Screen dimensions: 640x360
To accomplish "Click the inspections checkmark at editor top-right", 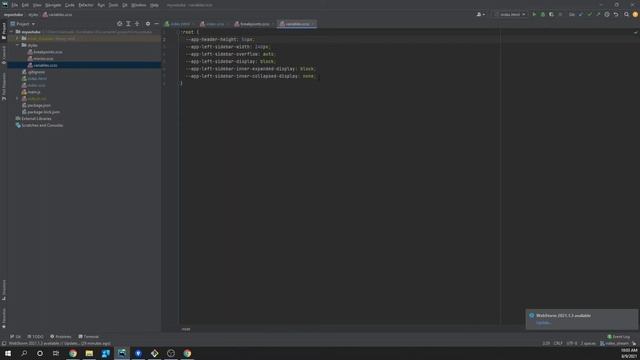I will point(635,32).
